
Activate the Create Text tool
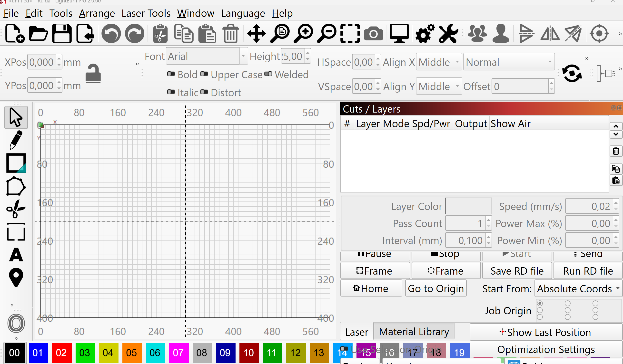[x=16, y=255]
